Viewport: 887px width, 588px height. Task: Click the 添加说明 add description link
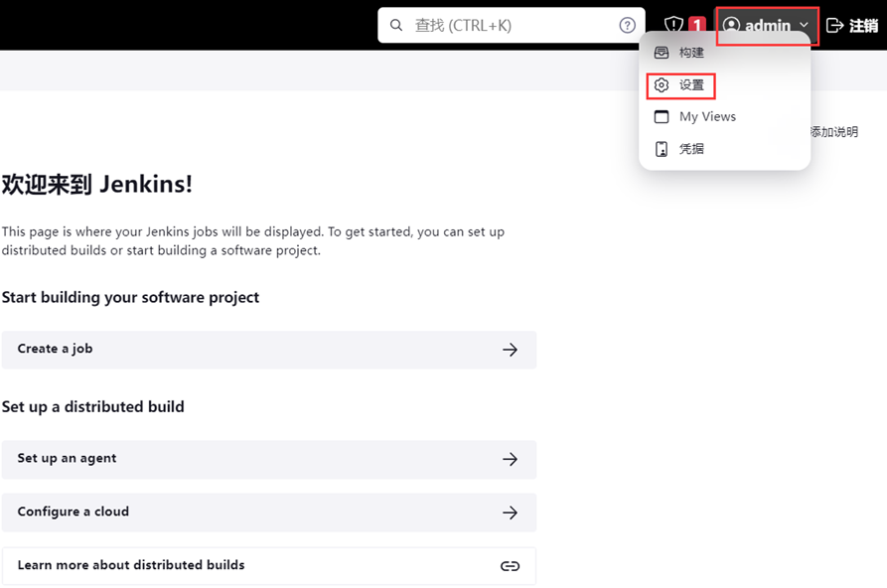[834, 132]
